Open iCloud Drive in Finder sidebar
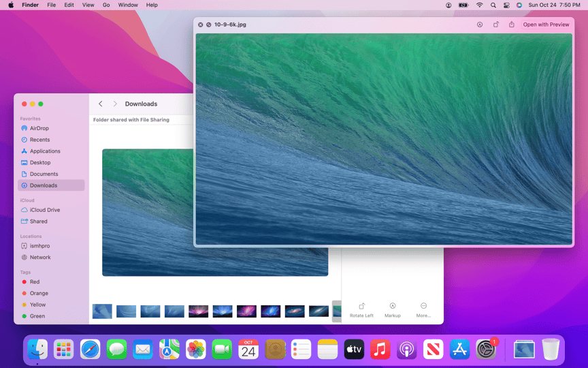588x368 pixels. tap(51, 210)
